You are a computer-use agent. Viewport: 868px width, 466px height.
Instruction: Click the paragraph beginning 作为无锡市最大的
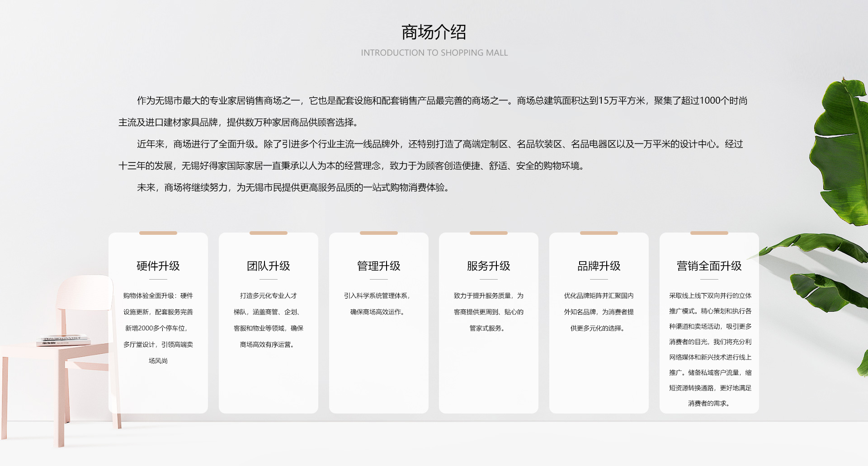coord(433,111)
